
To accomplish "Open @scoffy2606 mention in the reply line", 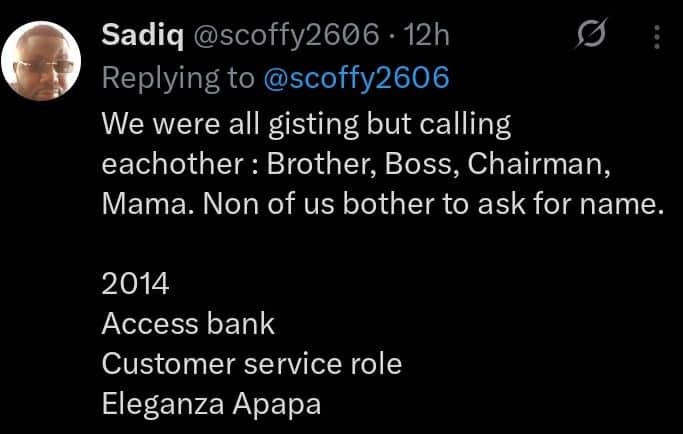I will (355, 77).
